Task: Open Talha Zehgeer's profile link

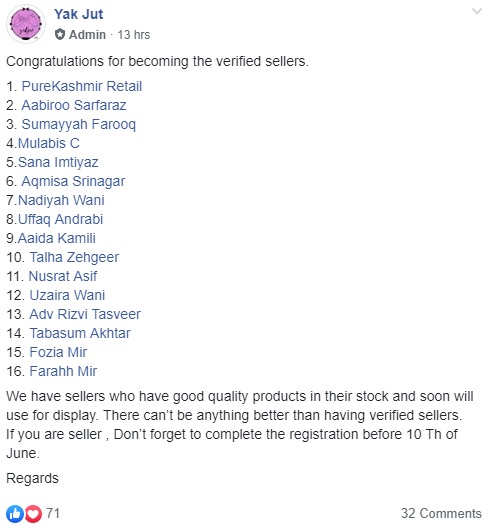Action: pos(74,258)
